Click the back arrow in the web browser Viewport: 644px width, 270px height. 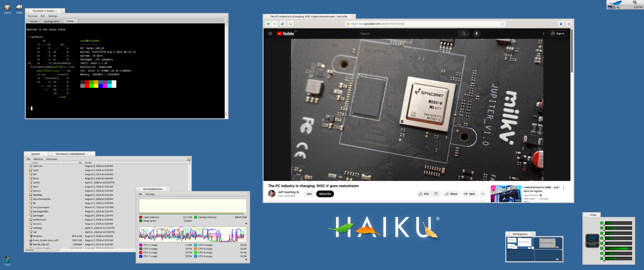[x=268, y=24]
